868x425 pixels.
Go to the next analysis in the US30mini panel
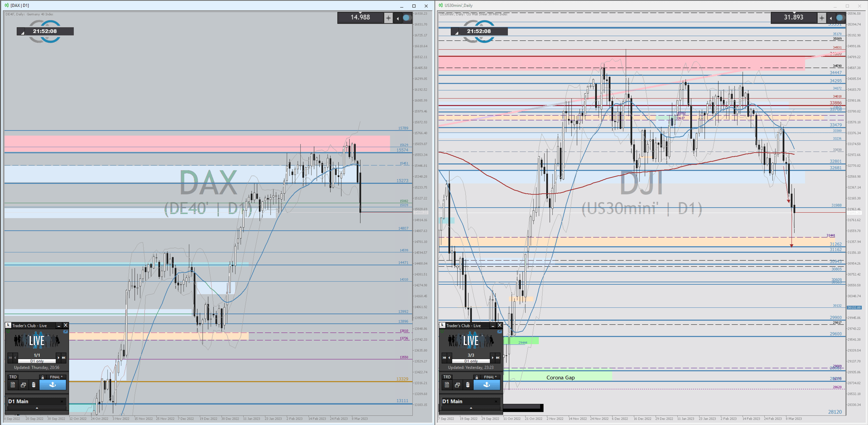point(493,357)
